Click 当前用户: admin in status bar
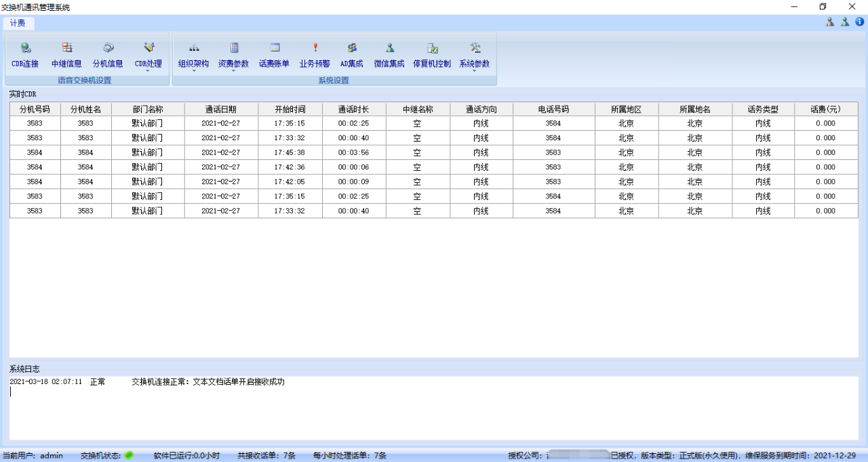This screenshot has width=868, height=462. pos(33,456)
